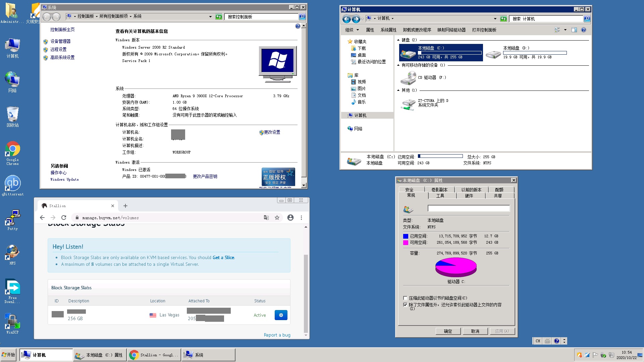Click Uninstall or change a program in toolbar
This screenshot has height=362, width=644.
pyautogui.click(x=417, y=30)
